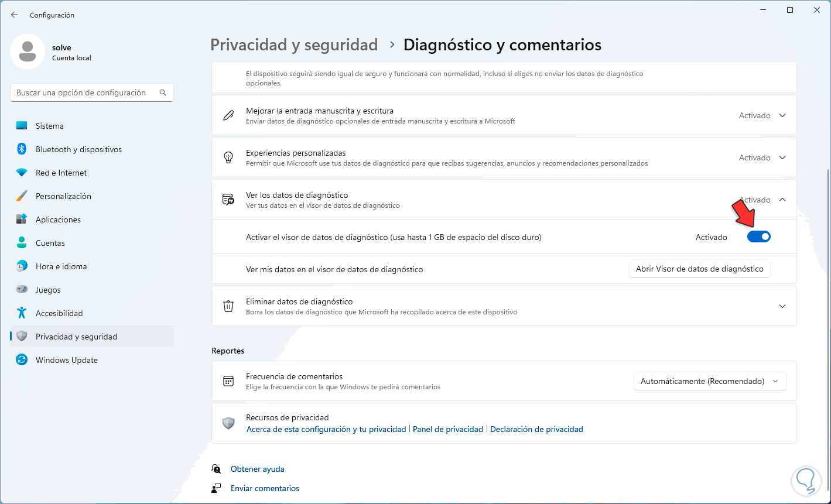Click the Bluetooth icon in sidebar
This screenshot has height=504, width=831.
pos(22,149)
